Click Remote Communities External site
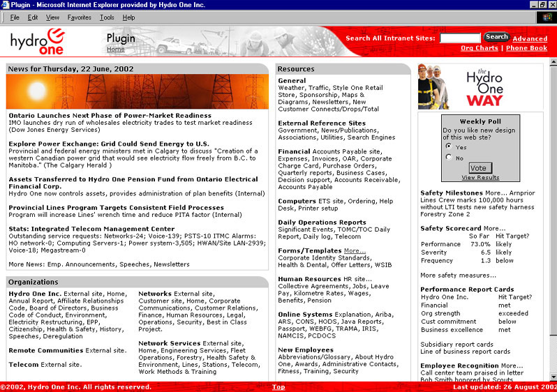Image resolution: width=557 pixels, height=392 pixels. (x=105, y=350)
